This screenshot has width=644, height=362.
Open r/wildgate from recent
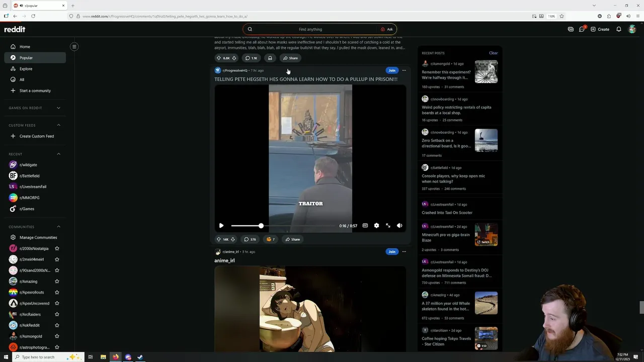click(35, 165)
